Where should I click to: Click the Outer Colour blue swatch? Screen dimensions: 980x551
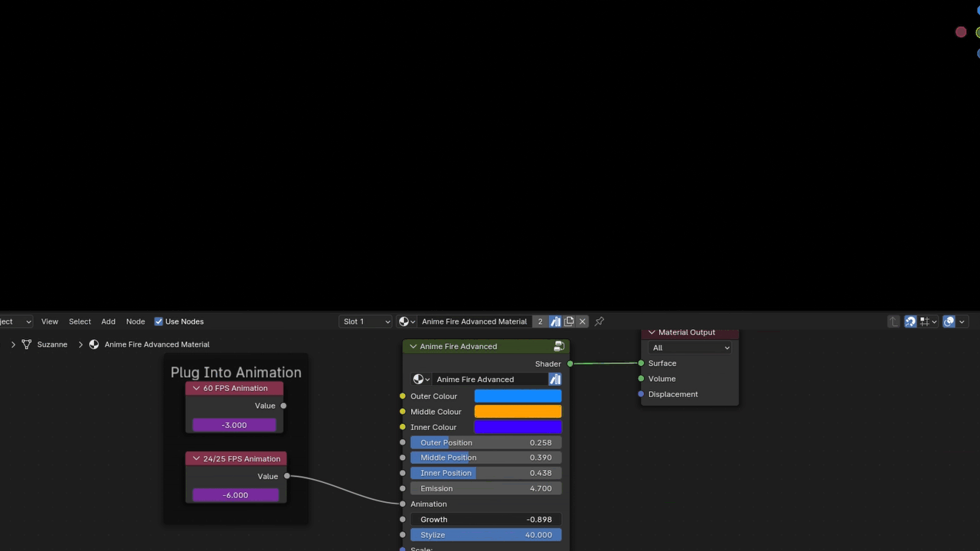pyautogui.click(x=518, y=396)
